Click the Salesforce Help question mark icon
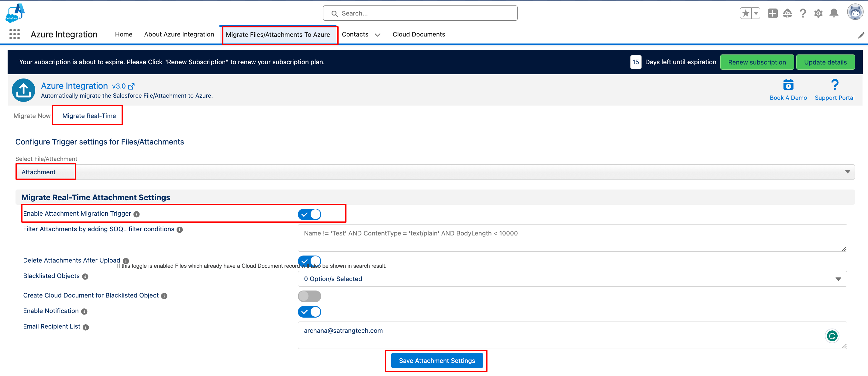868x376 pixels. [x=803, y=13]
